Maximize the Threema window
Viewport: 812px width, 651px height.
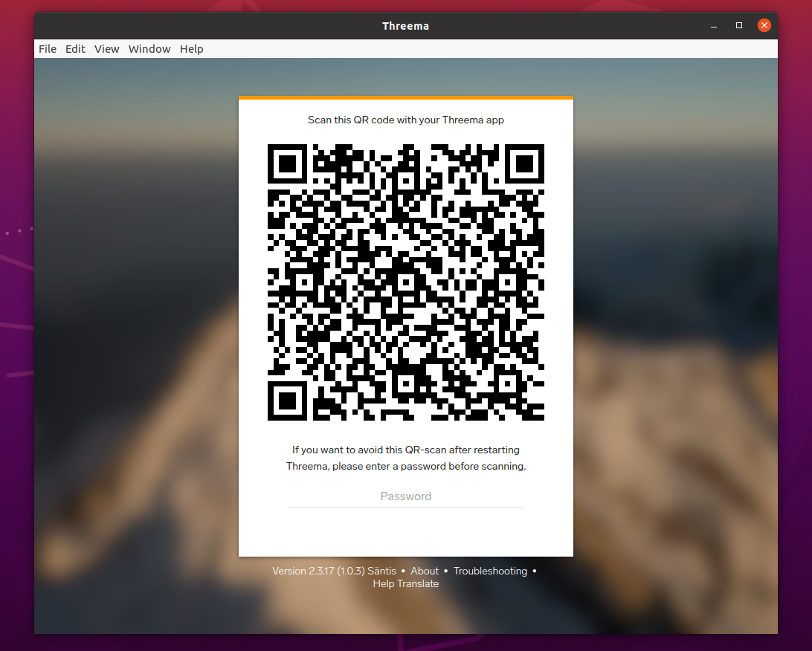(x=738, y=25)
